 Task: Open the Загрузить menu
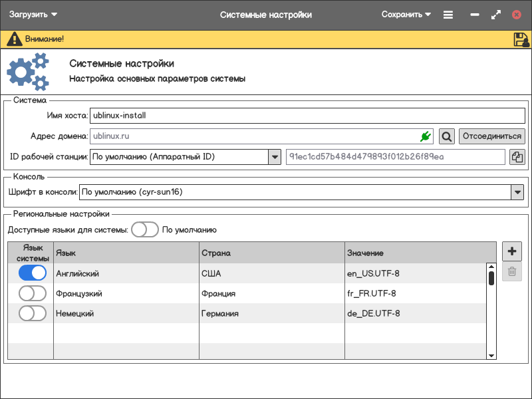coord(33,15)
